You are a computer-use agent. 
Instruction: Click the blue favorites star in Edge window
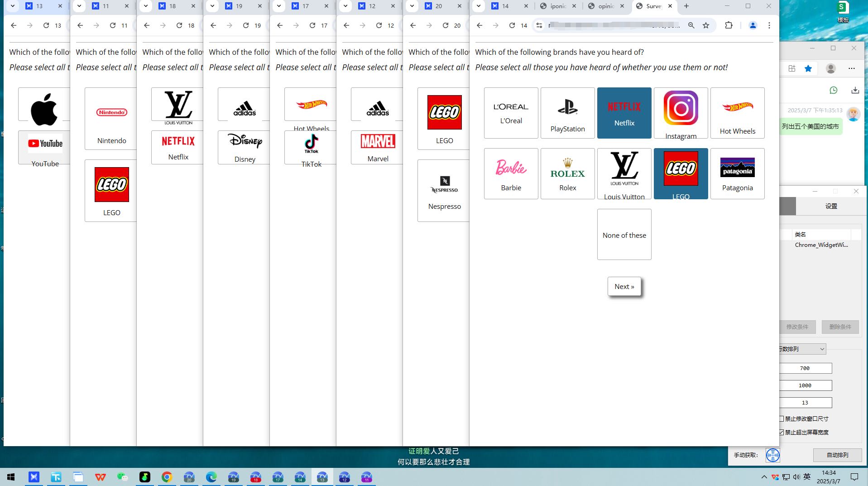tap(808, 68)
